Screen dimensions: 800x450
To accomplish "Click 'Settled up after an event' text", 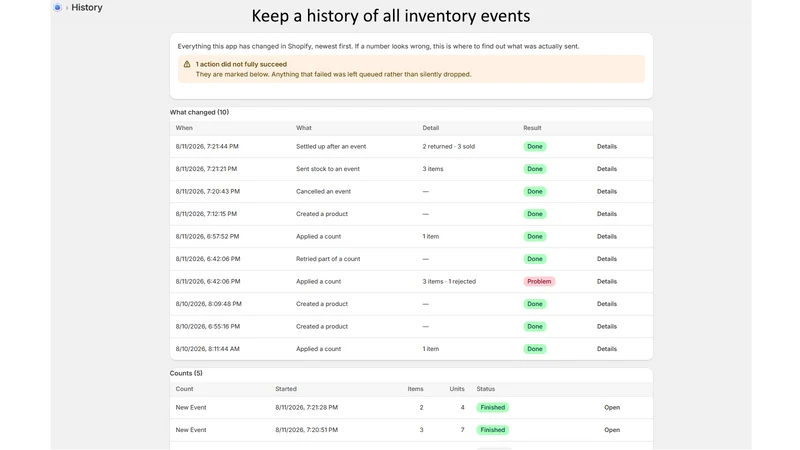I will click(331, 146).
